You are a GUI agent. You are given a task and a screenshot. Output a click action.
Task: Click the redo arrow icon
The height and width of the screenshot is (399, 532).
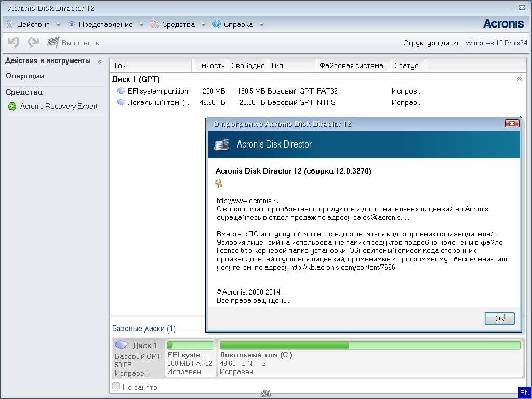pos(33,43)
